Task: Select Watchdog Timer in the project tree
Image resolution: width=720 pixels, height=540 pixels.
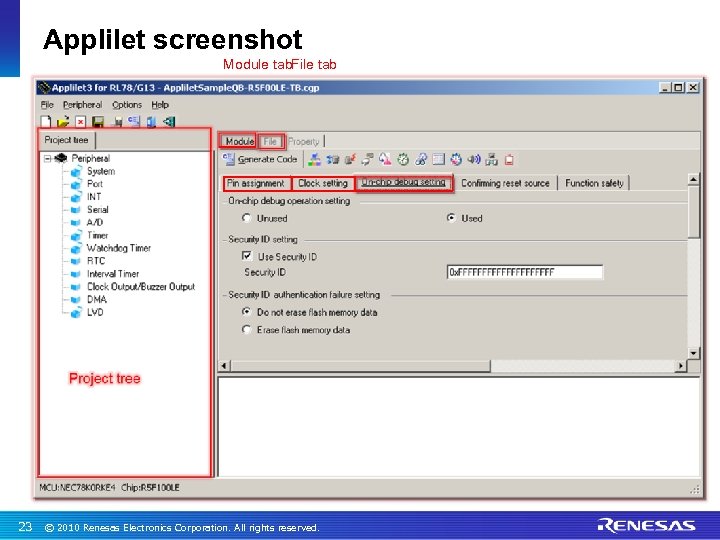Action: [119, 248]
